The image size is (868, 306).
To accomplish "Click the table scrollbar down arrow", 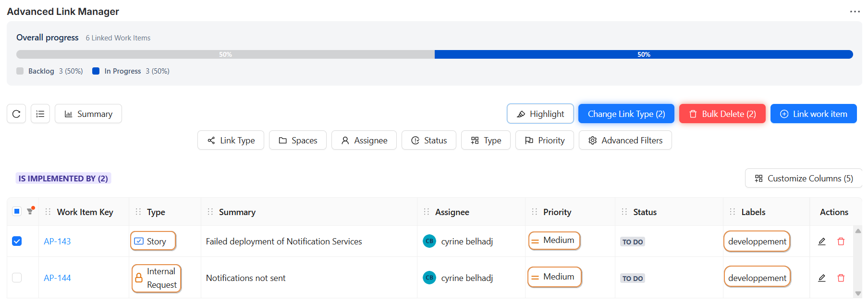I will (x=858, y=293).
